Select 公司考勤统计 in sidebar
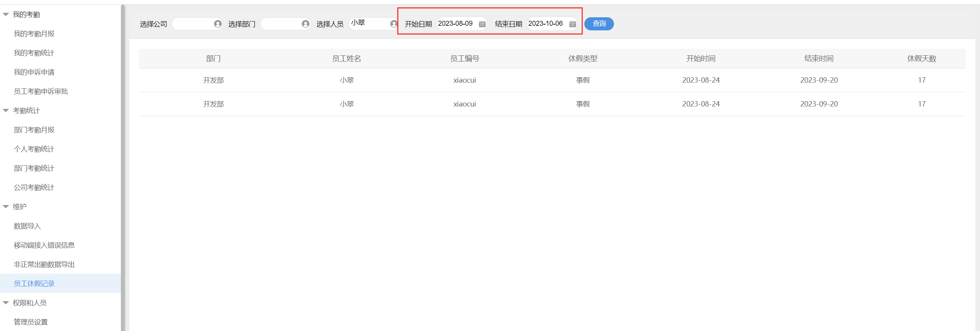The height and width of the screenshot is (331, 980). (x=34, y=188)
